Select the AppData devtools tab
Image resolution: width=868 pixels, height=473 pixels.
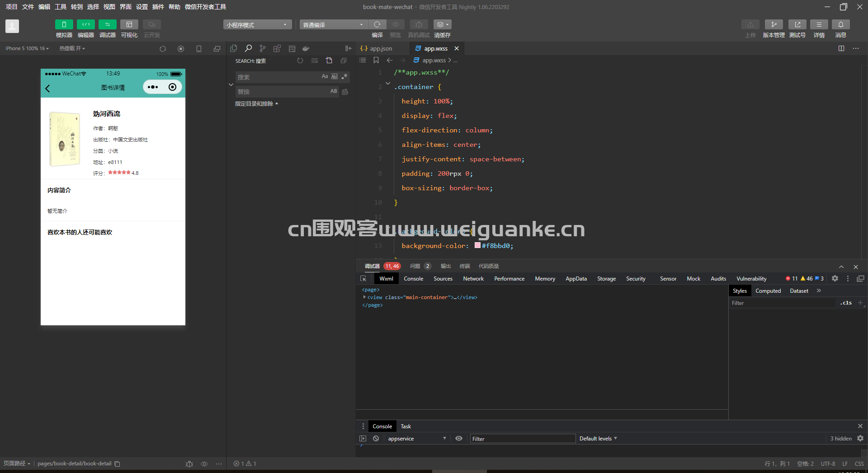click(576, 279)
